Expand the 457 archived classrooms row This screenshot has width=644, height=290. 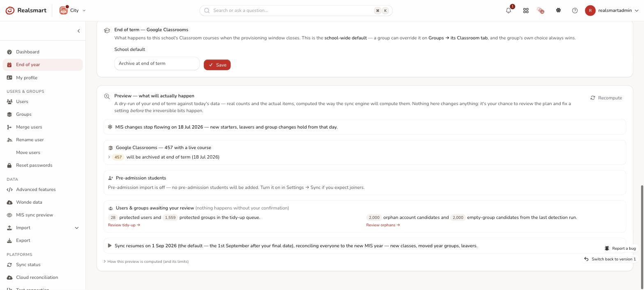tap(163, 157)
